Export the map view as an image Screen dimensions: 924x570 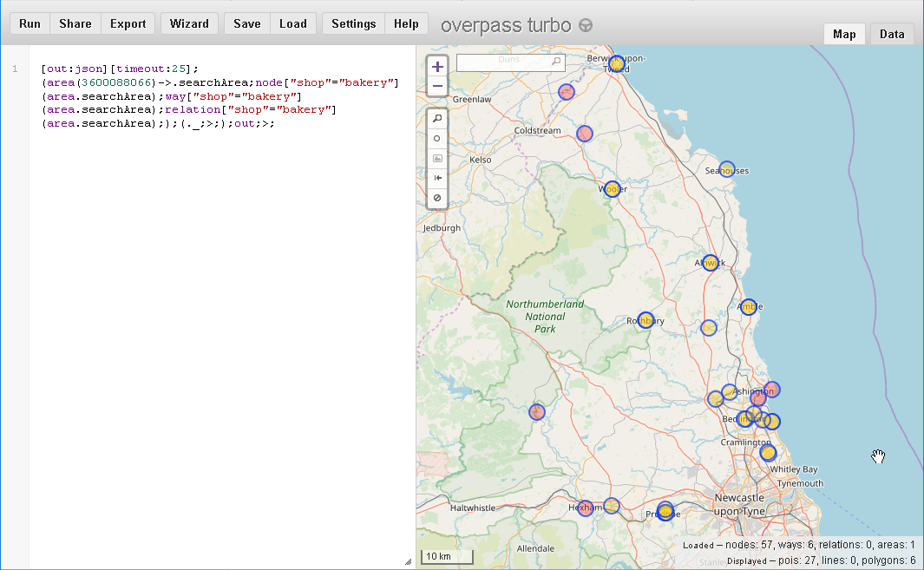437,158
